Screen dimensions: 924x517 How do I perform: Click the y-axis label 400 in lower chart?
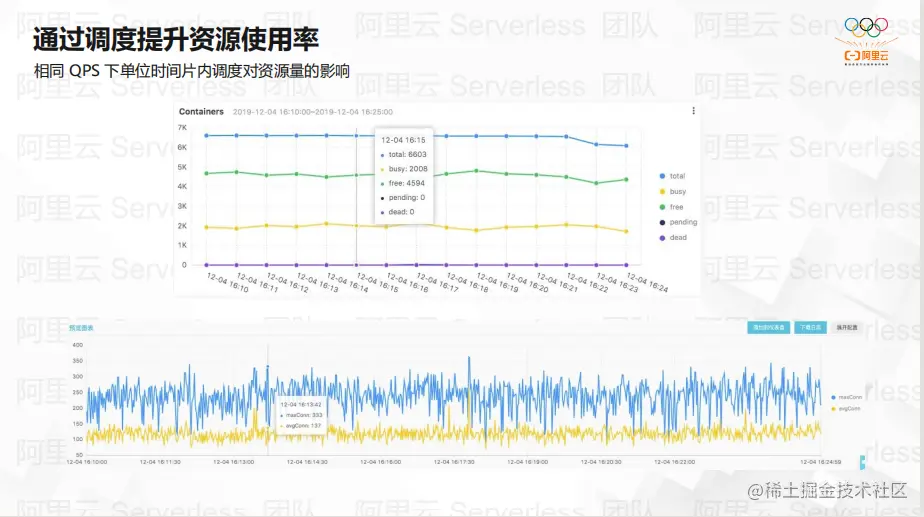click(77, 345)
